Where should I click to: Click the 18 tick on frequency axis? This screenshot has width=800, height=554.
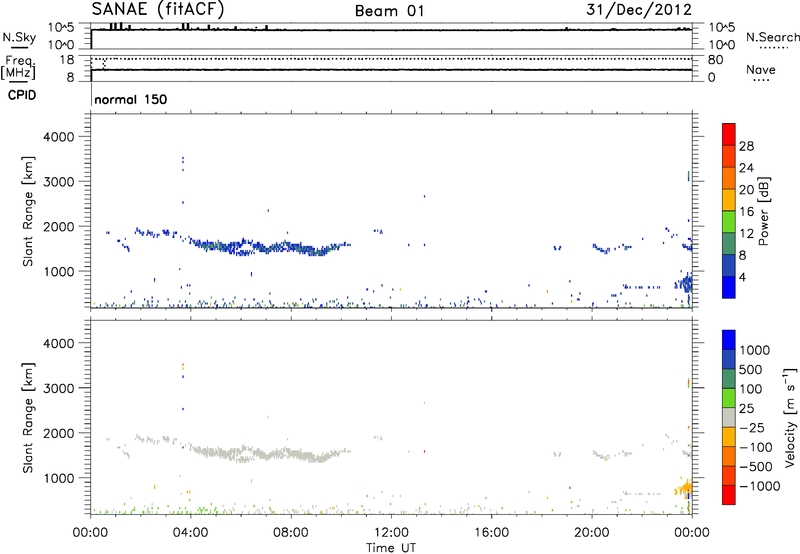pyautogui.click(x=67, y=60)
